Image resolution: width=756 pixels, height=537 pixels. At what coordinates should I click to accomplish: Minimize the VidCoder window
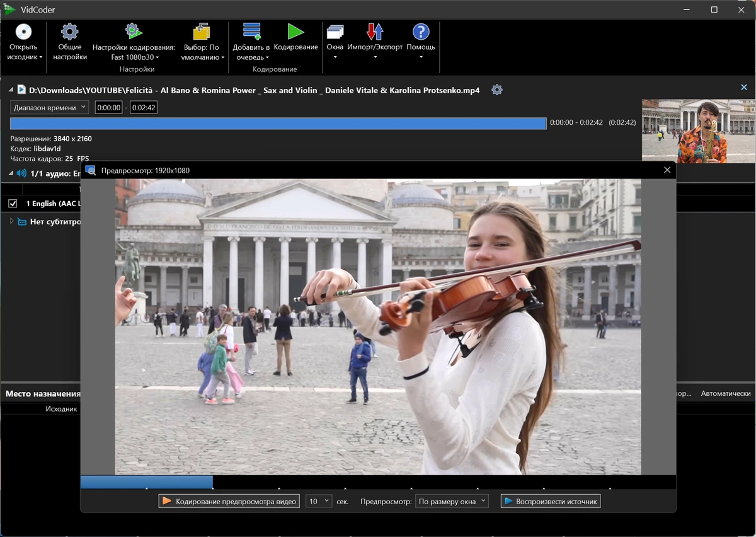[x=685, y=9]
